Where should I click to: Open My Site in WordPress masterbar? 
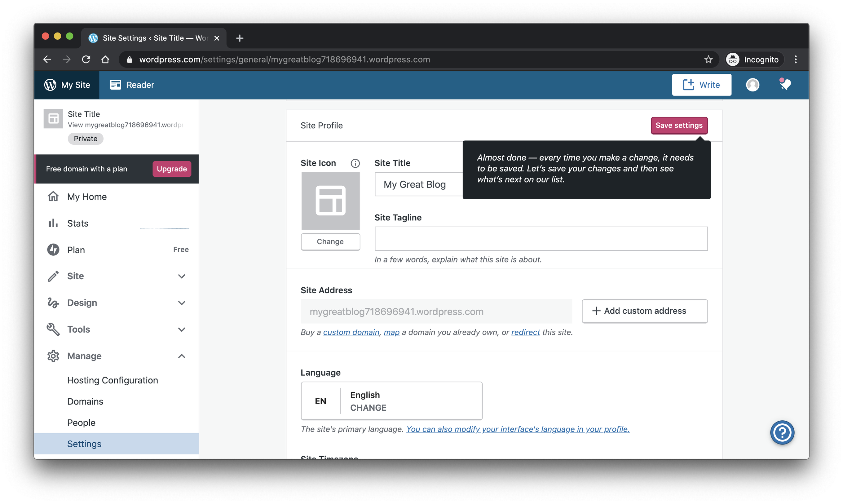tap(67, 85)
